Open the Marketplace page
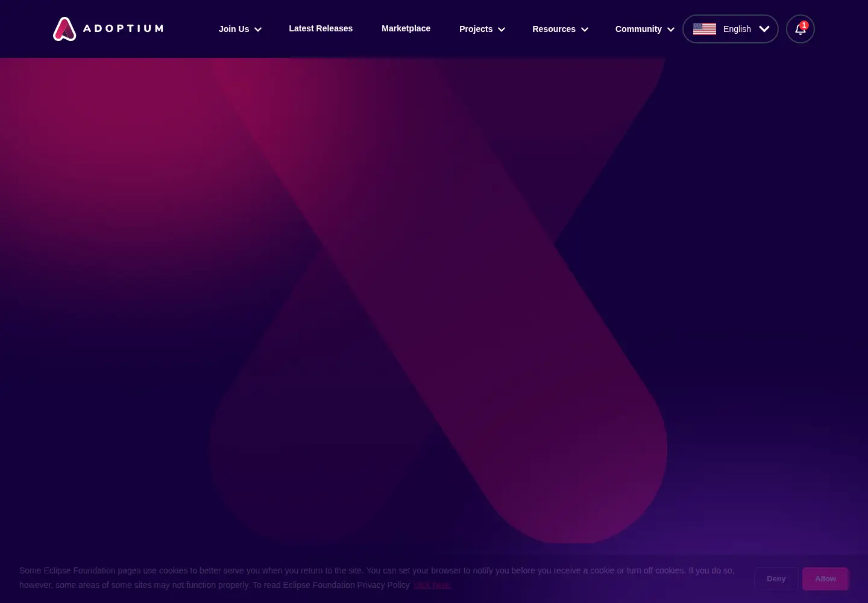Viewport: 868px width, 603px height. click(x=406, y=28)
